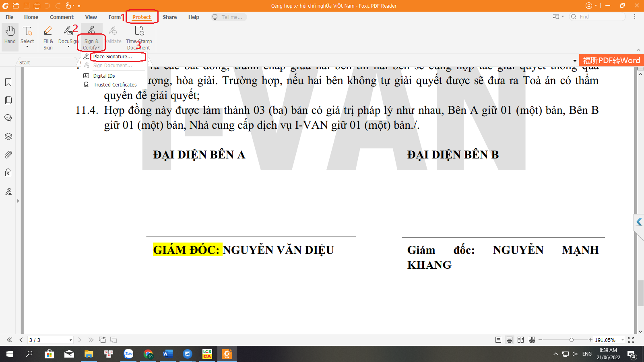Enable facing two-page view
The width and height of the screenshot is (644, 362).
tap(520, 340)
